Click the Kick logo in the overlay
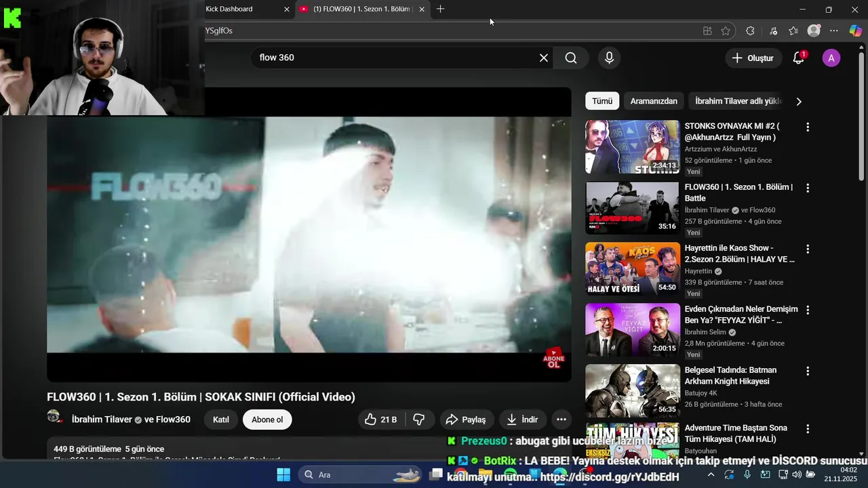The width and height of the screenshot is (868, 488). [12, 18]
